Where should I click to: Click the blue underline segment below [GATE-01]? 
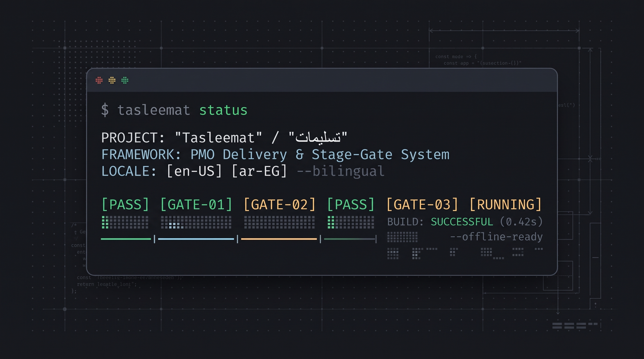(196, 239)
